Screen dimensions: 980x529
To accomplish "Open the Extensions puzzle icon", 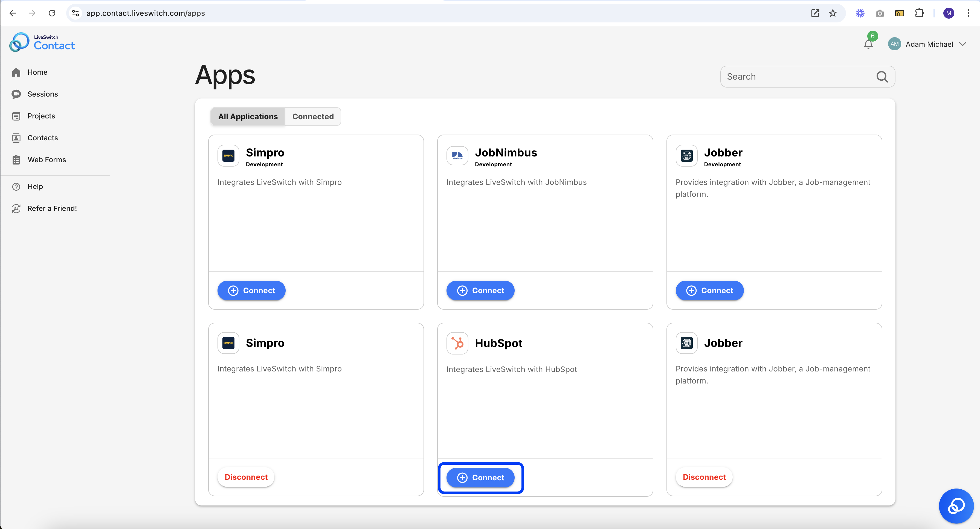I will pyautogui.click(x=919, y=13).
